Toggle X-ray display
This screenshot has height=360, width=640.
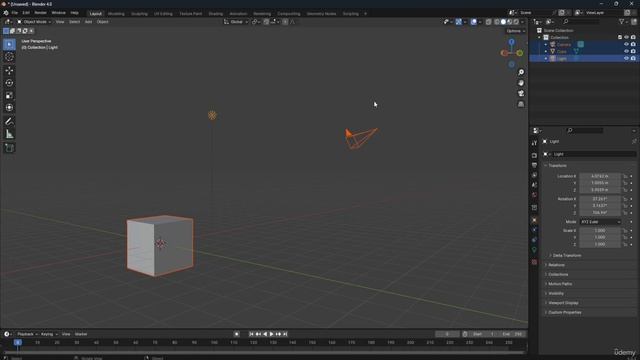(x=489, y=22)
